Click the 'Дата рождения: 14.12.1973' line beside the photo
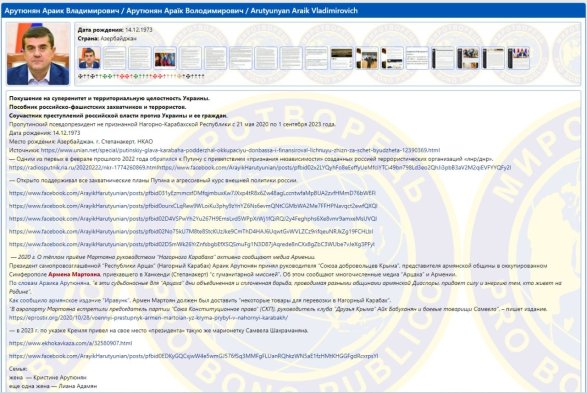The image size is (587, 393). tap(115, 30)
